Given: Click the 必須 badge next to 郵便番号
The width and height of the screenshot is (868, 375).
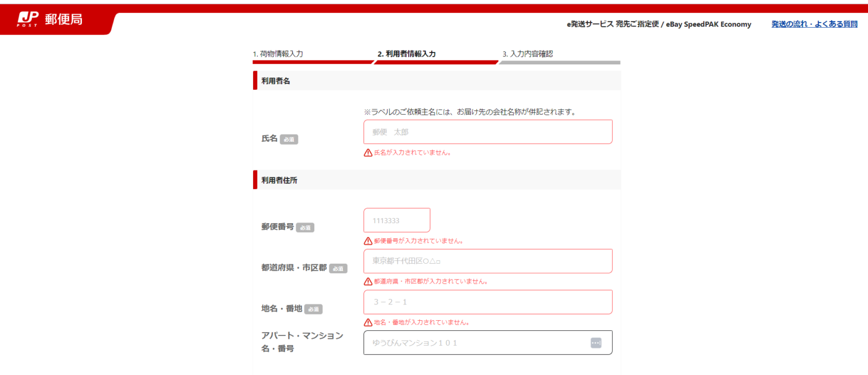Looking at the screenshot, I should coord(305,228).
